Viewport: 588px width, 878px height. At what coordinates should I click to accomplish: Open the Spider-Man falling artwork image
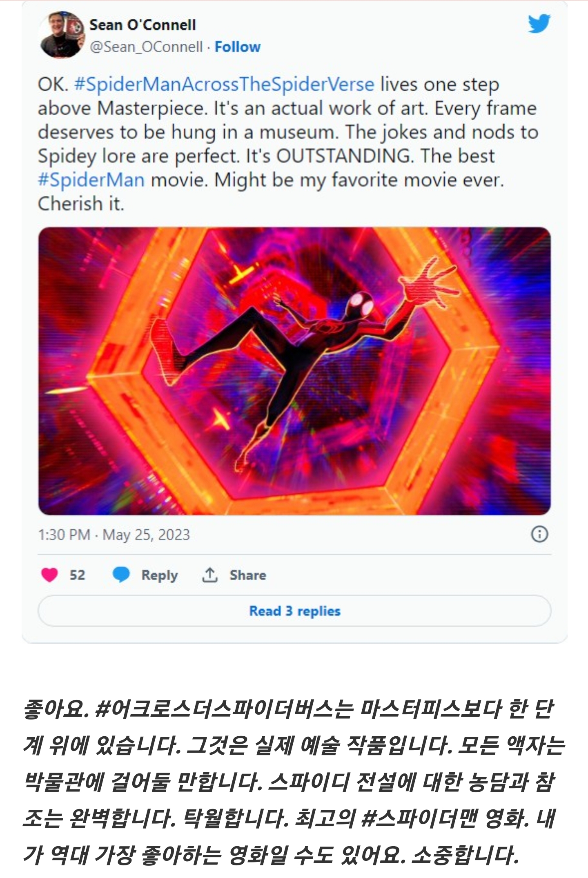click(294, 371)
